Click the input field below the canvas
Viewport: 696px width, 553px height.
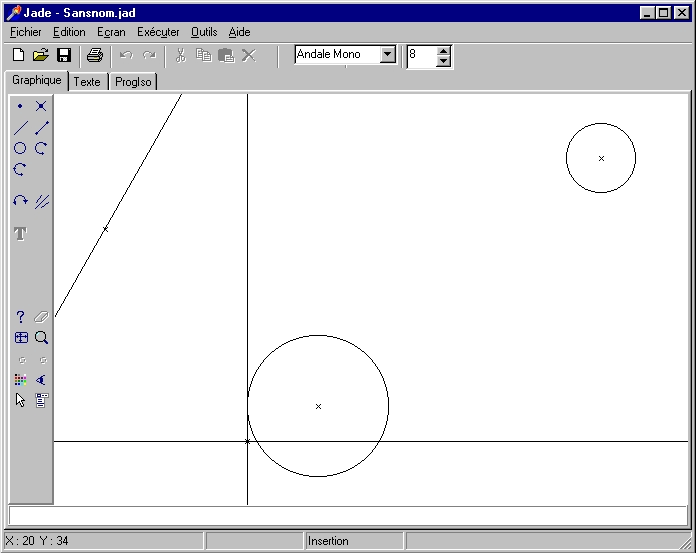(x=348, y=515)
